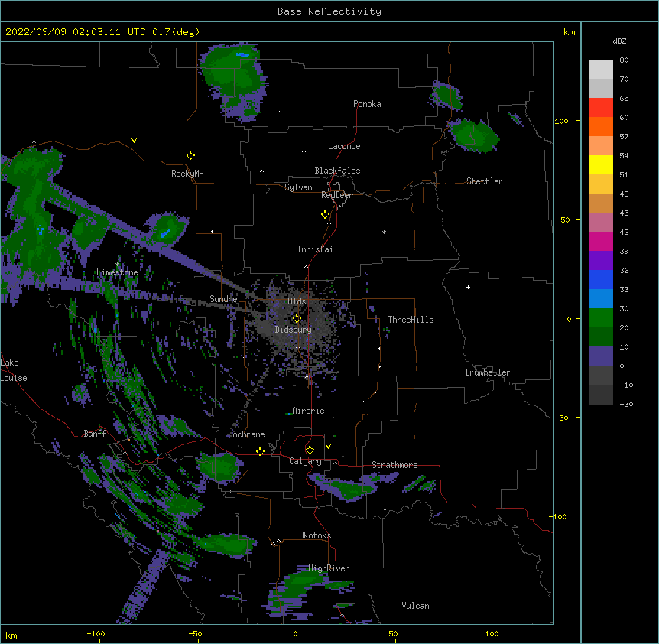
Task: Click the Banff label
Action: [x=95, y=434]
